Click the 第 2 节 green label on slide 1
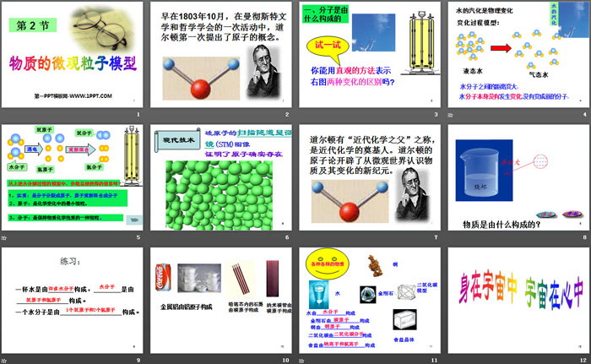 (33, 25)
